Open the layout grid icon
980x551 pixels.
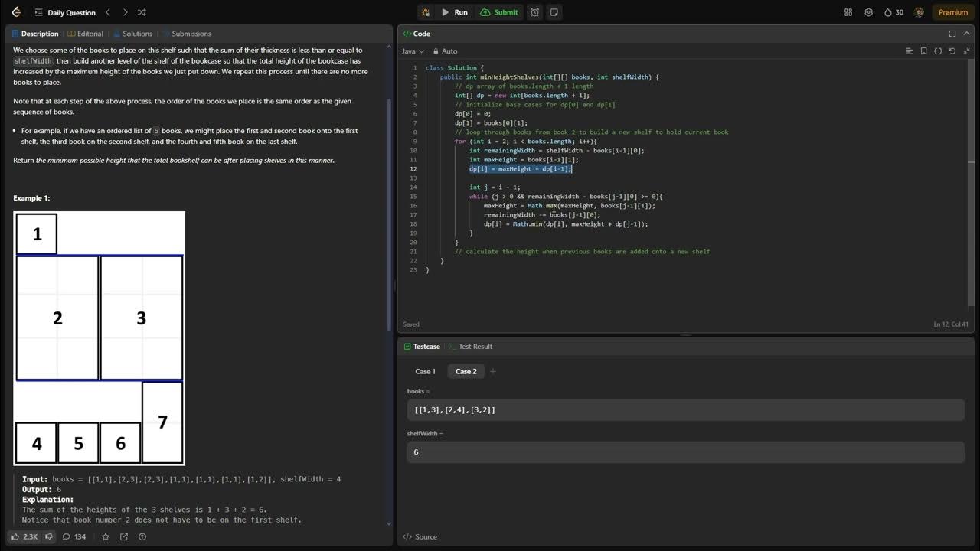848,12
